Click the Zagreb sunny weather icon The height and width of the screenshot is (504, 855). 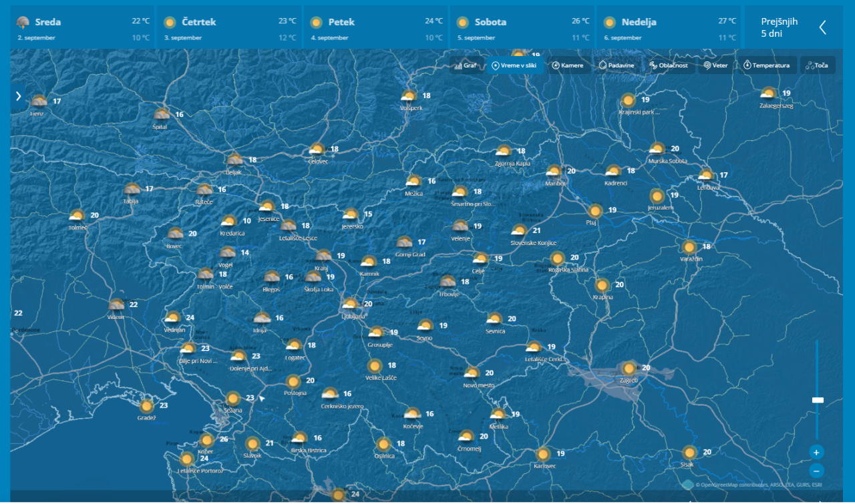tap(629, 368)
